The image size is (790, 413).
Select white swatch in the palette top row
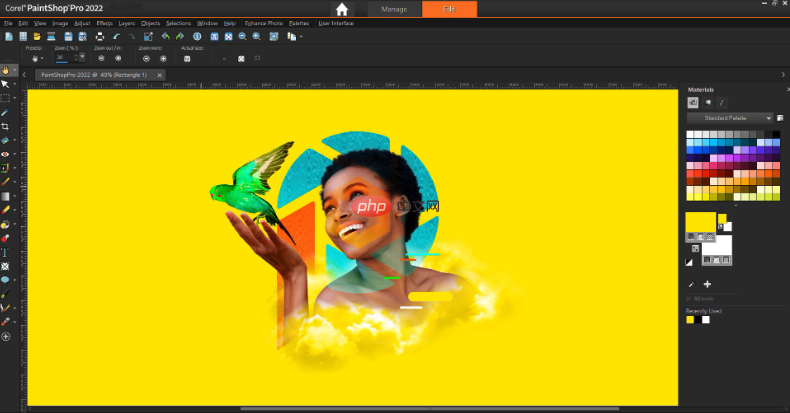(x=690, y=134)
